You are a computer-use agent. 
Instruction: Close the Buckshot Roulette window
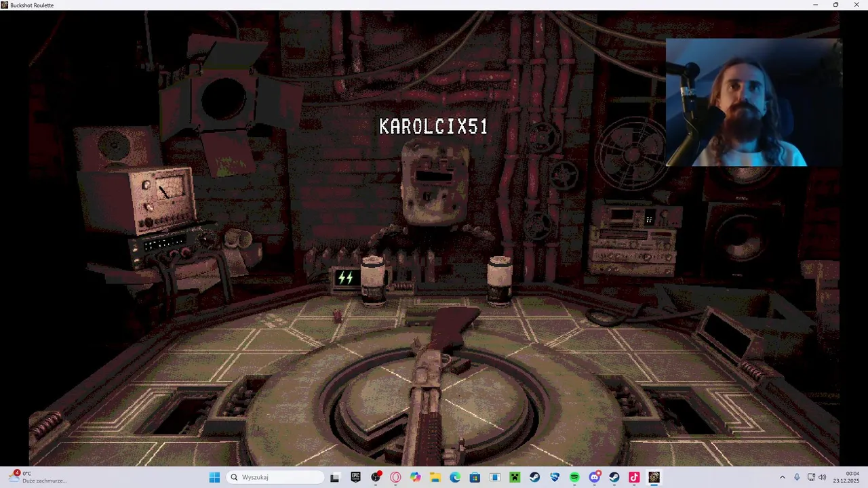coord(856,5)
